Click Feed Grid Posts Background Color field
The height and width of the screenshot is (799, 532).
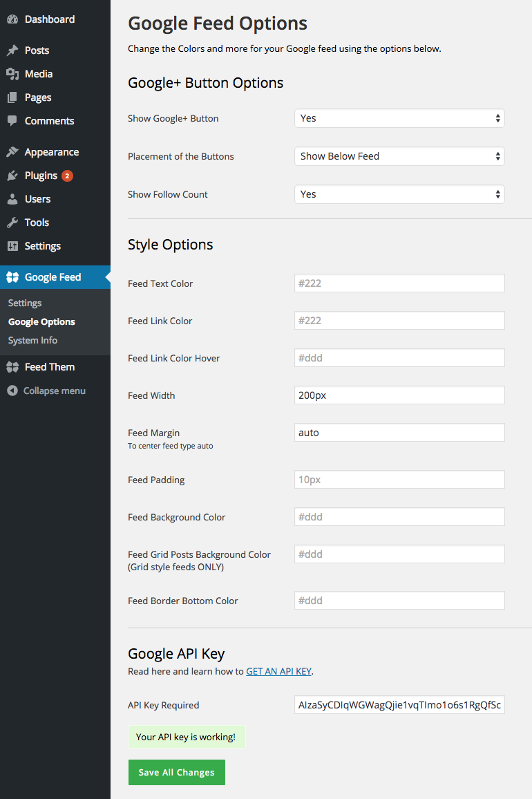(399, 554)
